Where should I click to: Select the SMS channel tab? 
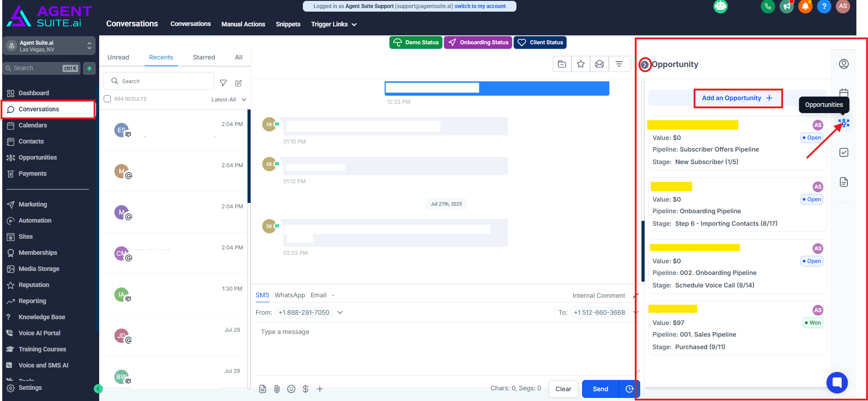click(262, 295)
